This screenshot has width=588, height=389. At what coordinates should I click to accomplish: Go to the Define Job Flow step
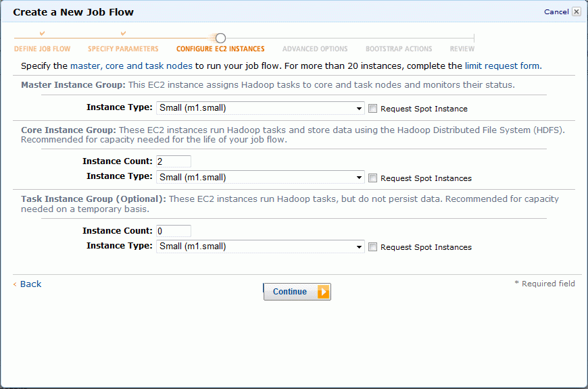[x=43, y=49]
